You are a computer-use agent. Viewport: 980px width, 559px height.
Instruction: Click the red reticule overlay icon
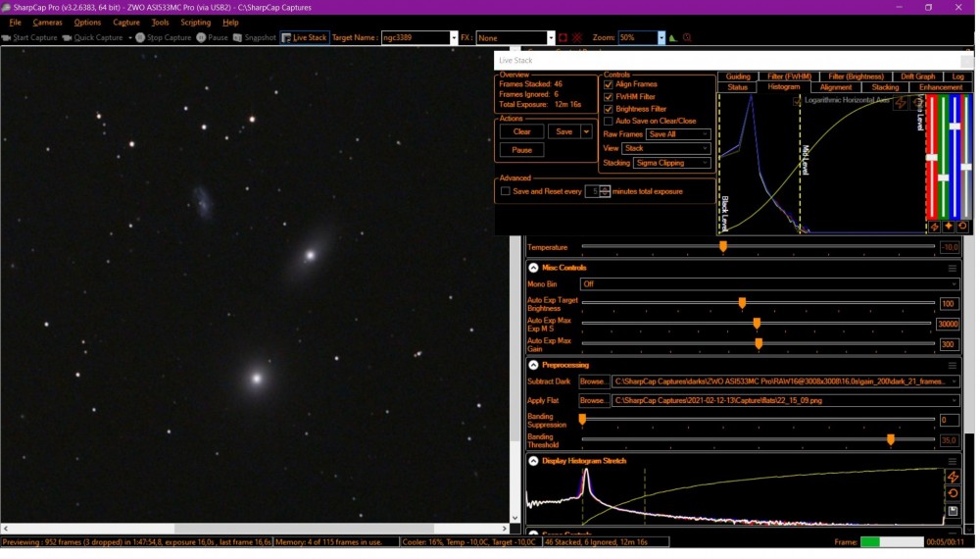point(577,37)
